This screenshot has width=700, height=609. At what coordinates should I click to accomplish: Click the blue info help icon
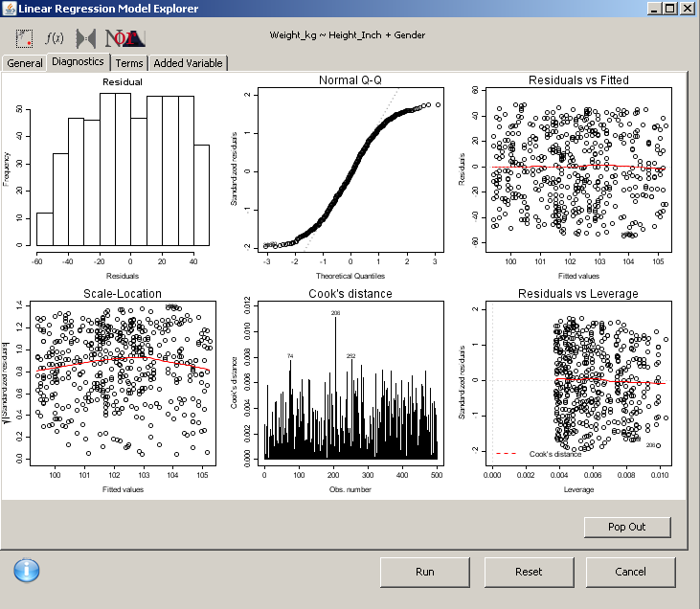coord(27,571)
